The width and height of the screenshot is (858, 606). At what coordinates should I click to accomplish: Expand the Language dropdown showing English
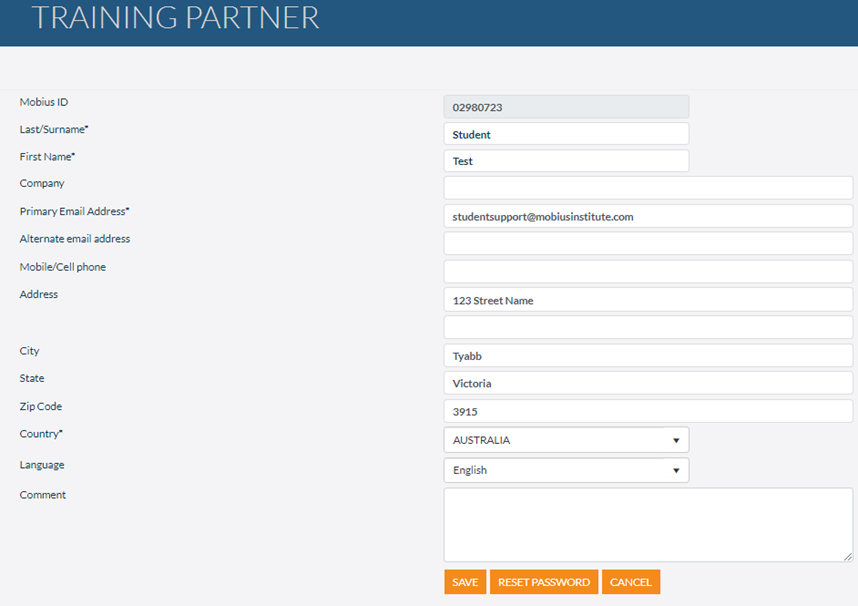(x=566, y=470)
